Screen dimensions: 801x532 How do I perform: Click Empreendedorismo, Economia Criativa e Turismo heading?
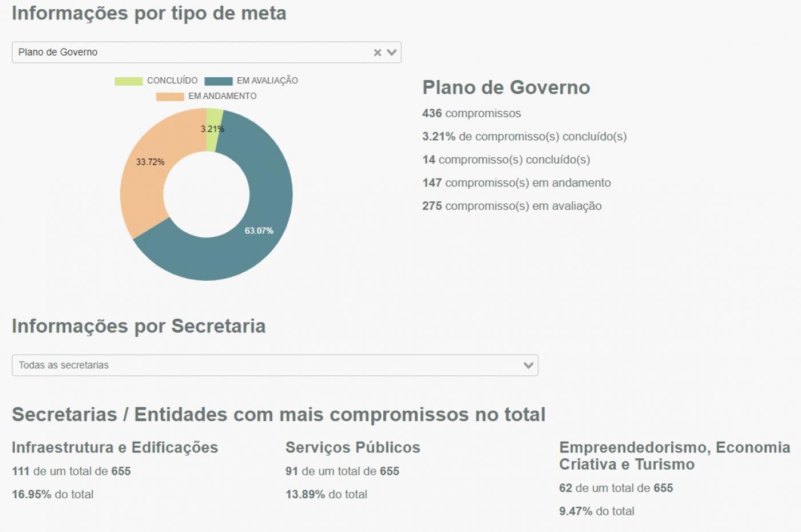(675, 456)
